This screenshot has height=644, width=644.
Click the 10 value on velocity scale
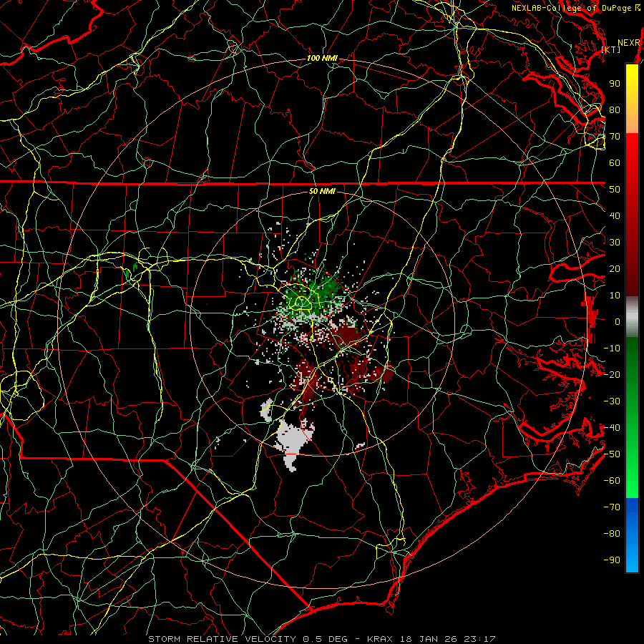(615, 296)
